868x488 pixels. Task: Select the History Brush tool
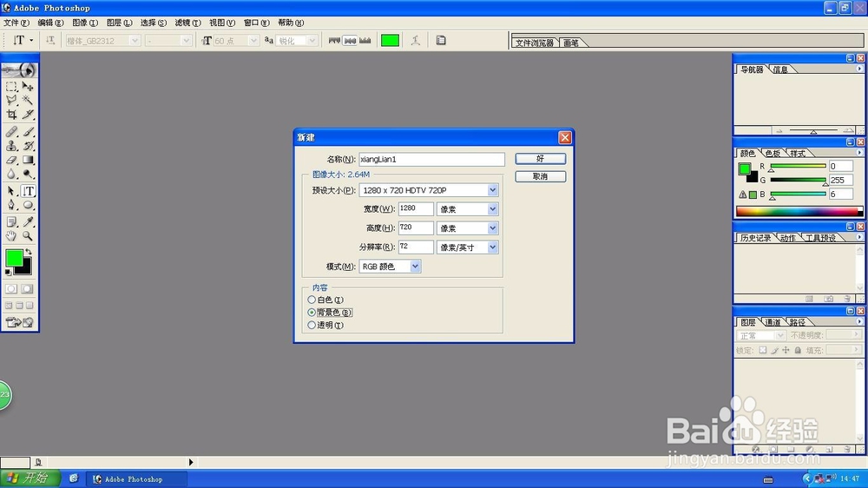tap(28, 146)
